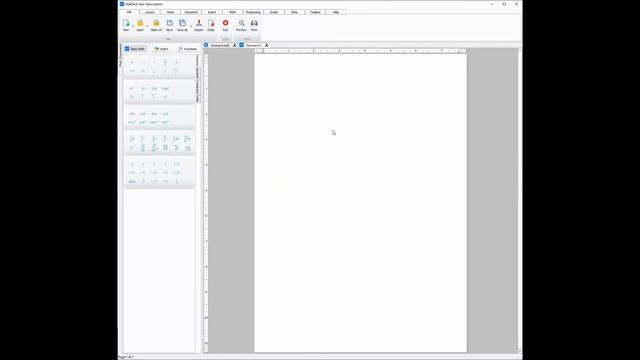Save the document with Save icon
This screenshot has width=640, height=360.
pos(169,24)
